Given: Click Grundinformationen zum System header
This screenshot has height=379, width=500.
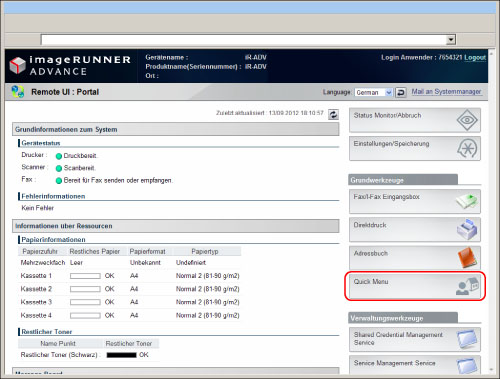Looking at the screenshot, I should (176, 129).
